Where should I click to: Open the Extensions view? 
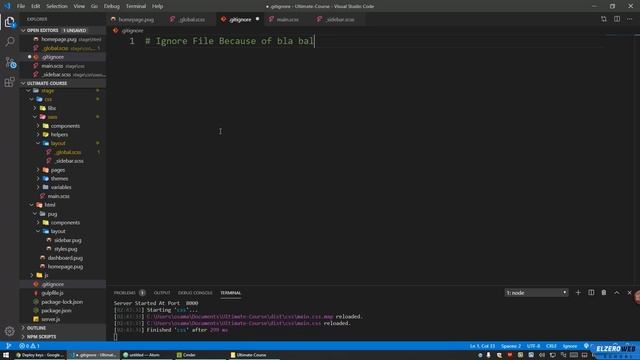[x=10, y=82]
